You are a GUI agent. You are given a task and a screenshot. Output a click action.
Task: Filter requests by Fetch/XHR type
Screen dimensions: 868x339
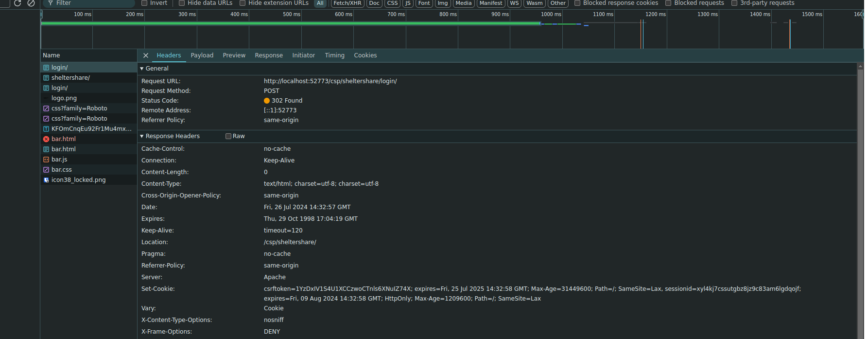tap(347, 3)
